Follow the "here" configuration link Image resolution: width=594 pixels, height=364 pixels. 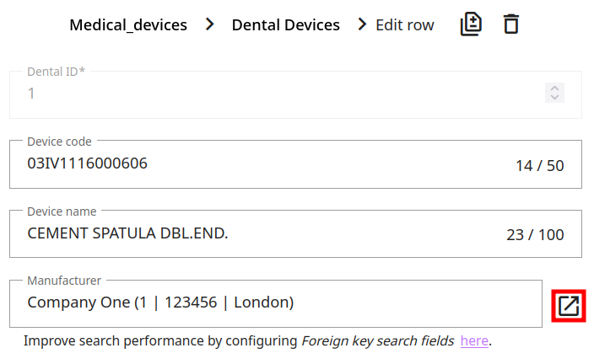(x=474, y=341)
